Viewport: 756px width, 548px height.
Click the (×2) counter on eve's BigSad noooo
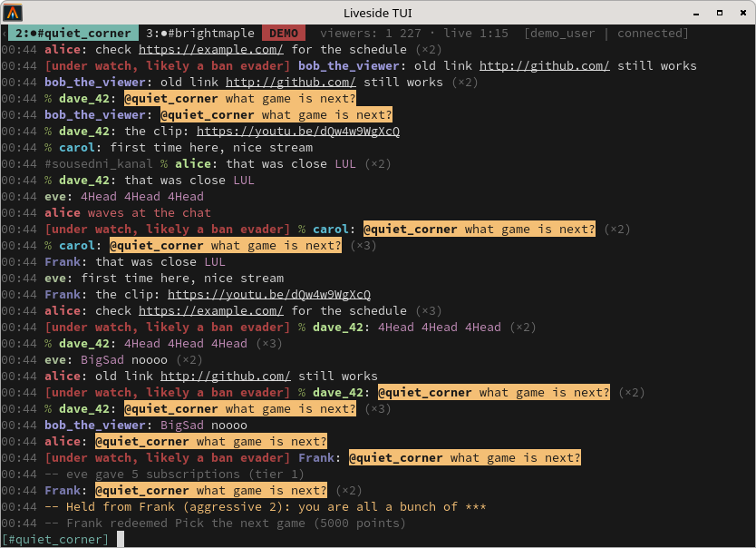(189, 360)
